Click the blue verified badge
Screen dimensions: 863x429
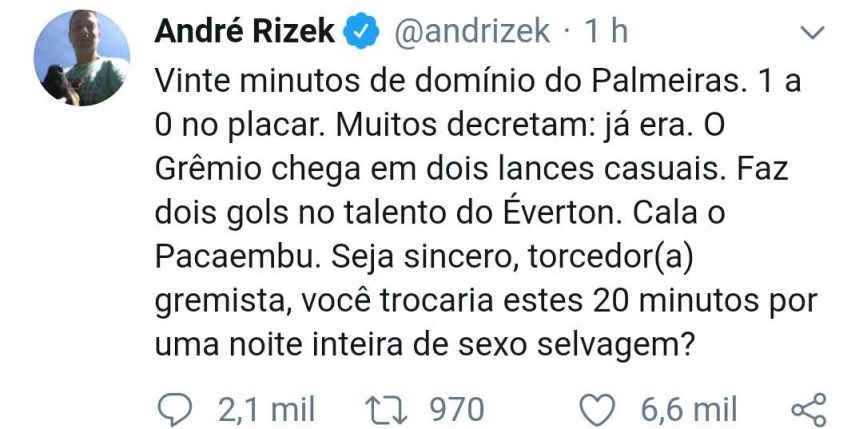point(361,32)
